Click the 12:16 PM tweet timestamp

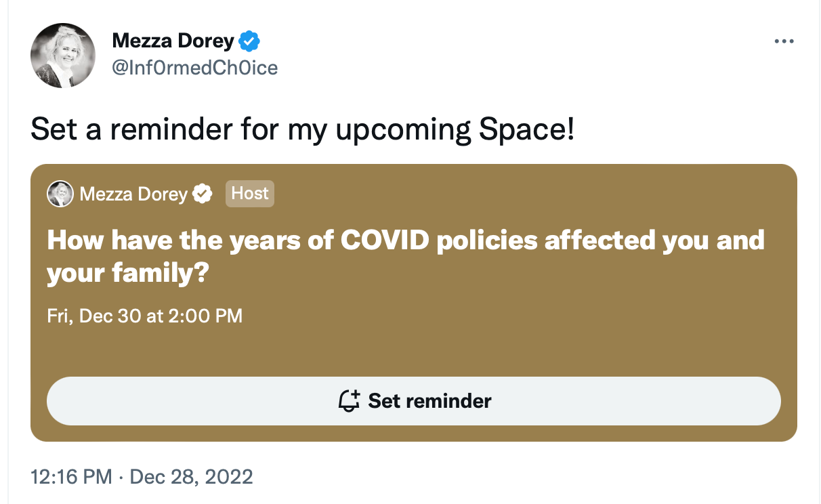[71, 476]
